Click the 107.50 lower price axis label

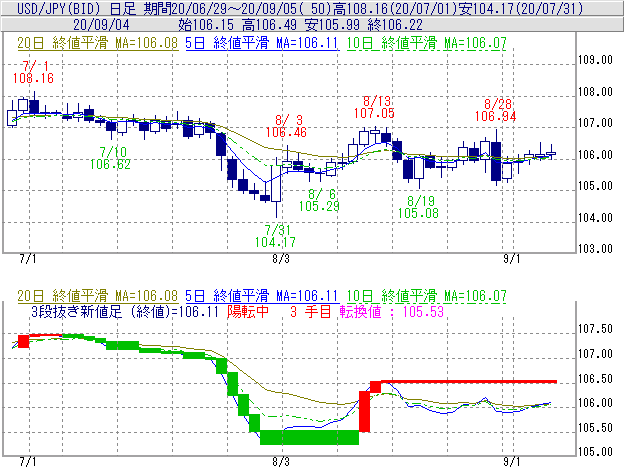(x=595, y=329)
